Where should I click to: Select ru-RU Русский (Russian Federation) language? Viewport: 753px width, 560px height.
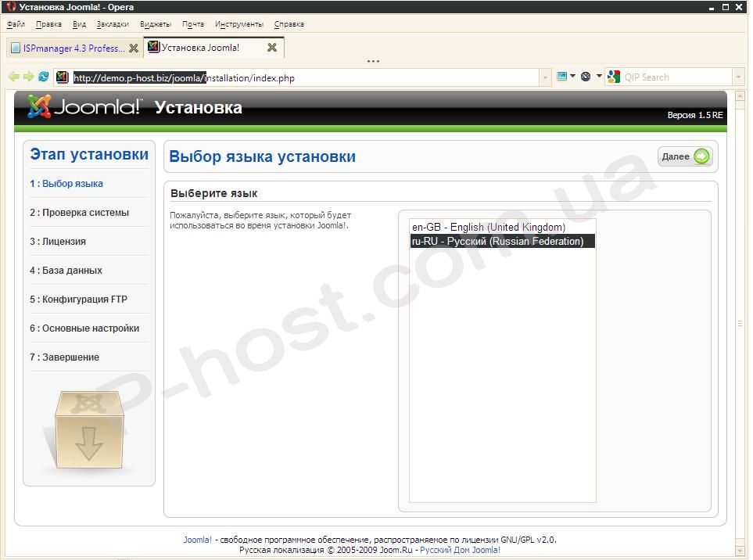(x=502, y=241)
